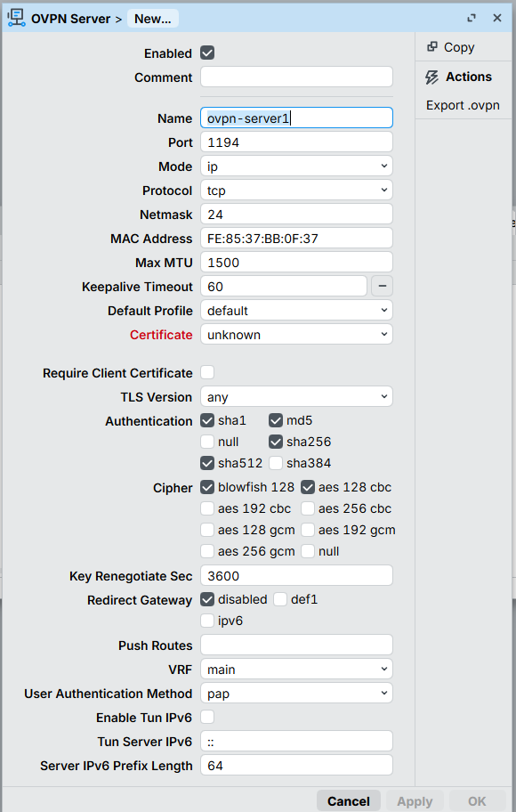Select Export .ovpn action
This screenshot has height=812, width=516.
(463, 105)
